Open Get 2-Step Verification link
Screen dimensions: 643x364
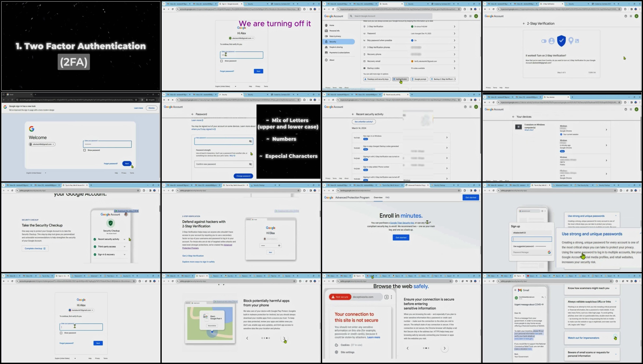(x=193, y=256)
